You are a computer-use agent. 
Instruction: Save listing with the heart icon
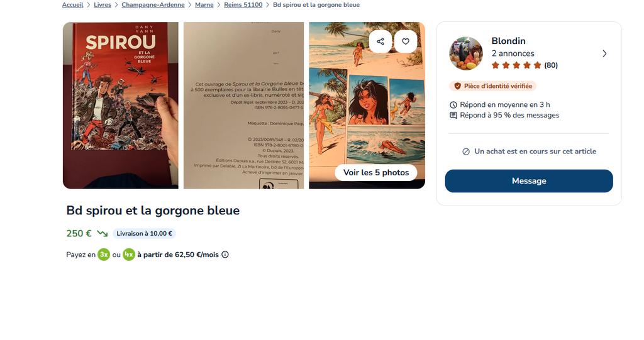tap(406, 41)
